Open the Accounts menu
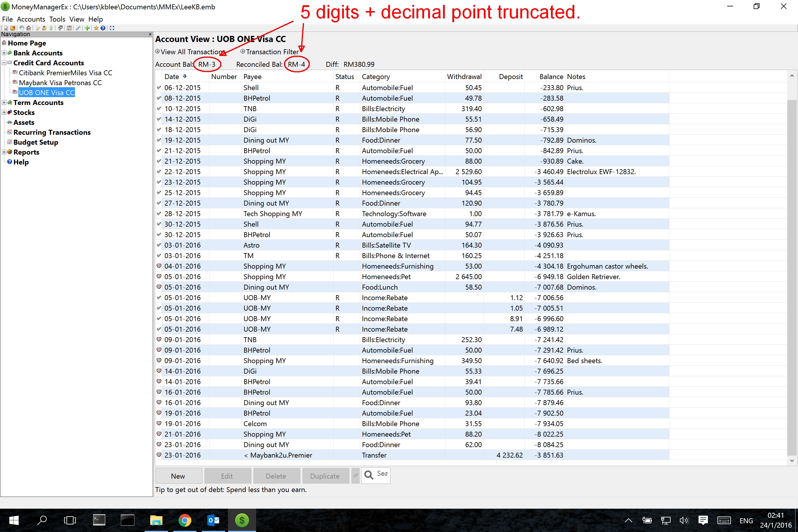 31,19
